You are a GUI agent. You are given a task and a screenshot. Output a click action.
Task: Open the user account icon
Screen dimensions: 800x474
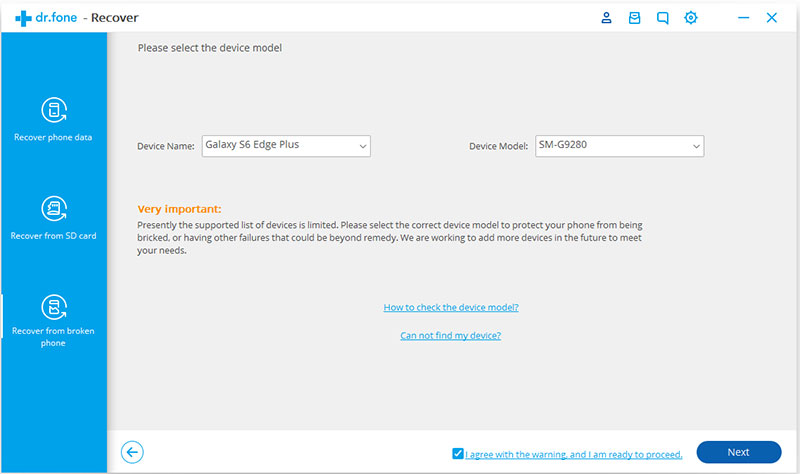[606, 18]
